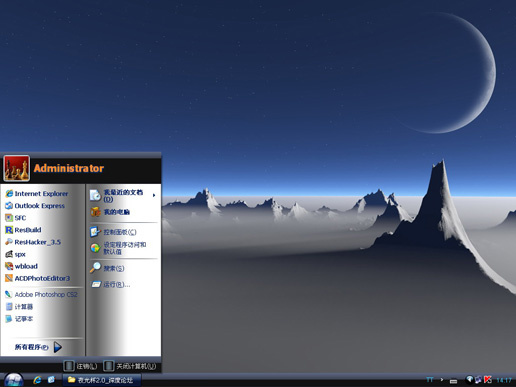Viewport: 516px width, 387px height.
Task: Open wbload from the recent programs
Action: [21, 266]
